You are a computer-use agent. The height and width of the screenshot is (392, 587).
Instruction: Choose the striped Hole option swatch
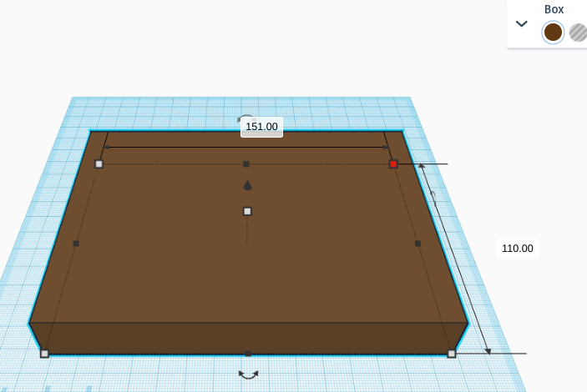[x=578, y=33]
